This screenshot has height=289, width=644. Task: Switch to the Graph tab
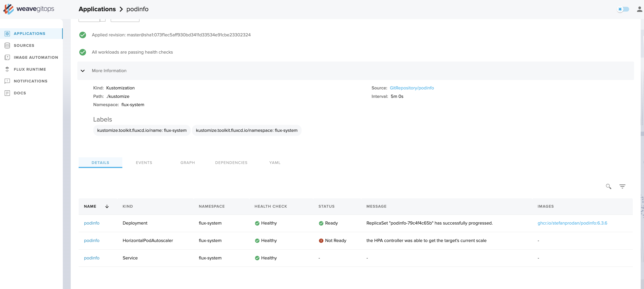[x=188, y=162]
